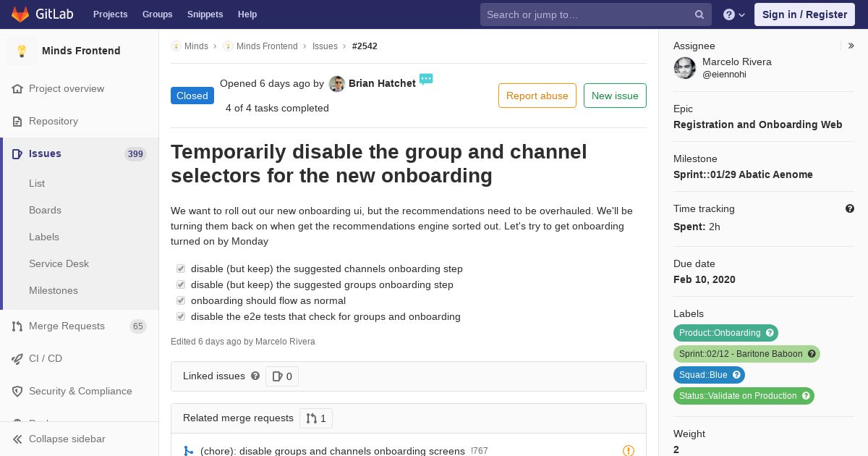Click the GitLab fox logo
The height and width of the screenshot is (456, 868).
pyautogui.click(x=20, y=14)
